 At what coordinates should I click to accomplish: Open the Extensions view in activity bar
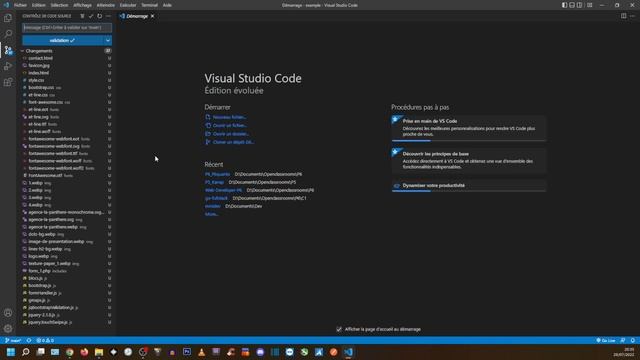(x=8, y=82)
